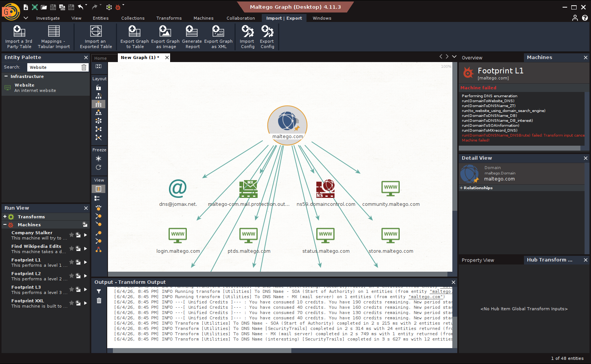Favorite the Find Wikipedia Edits machine with its star
Viewport: 591px width, 364px height.
(71, 248)
